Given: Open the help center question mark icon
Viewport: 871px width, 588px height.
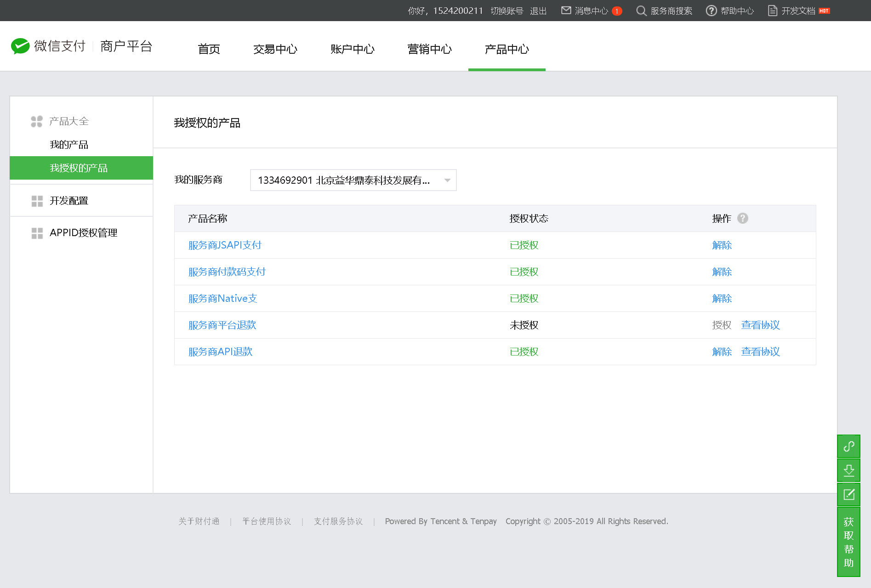Looking at the screenshot, I should 711,11.
